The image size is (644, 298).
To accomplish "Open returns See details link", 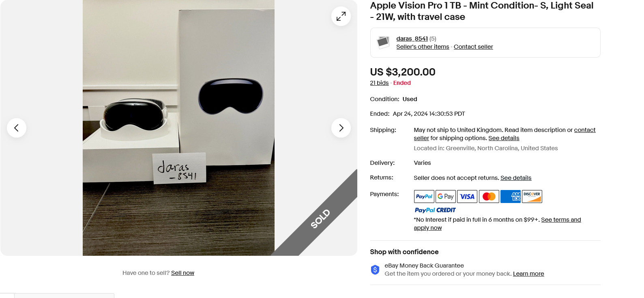I will click(516, 178).
